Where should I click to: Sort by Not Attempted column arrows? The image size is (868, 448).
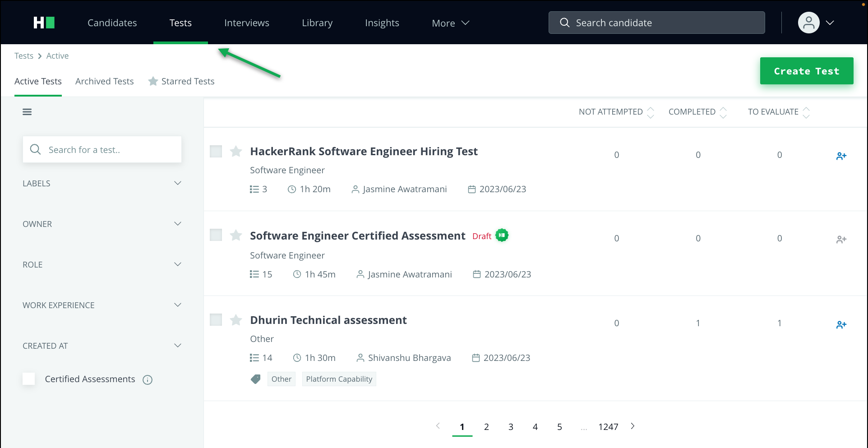pos(651,112)
